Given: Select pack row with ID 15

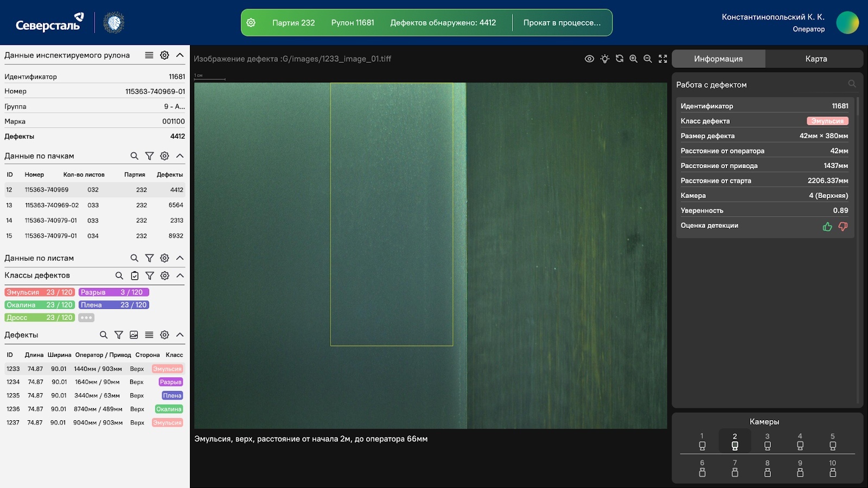Looking at the screenshot, I should click(95, 236).
